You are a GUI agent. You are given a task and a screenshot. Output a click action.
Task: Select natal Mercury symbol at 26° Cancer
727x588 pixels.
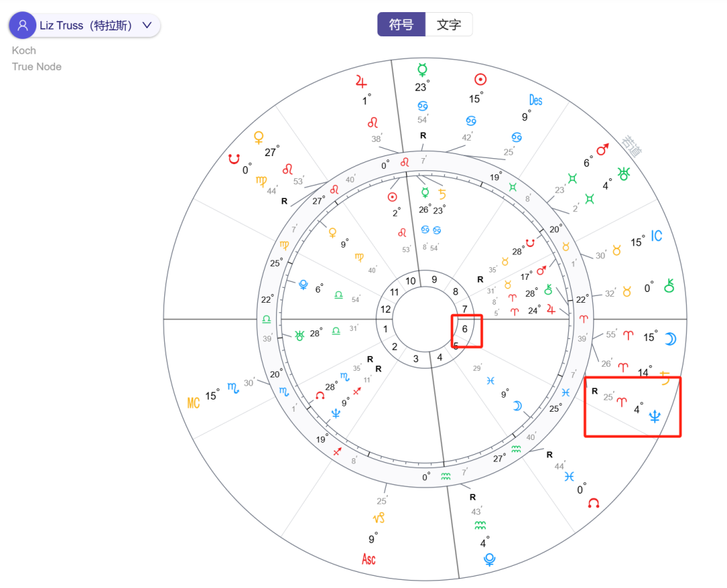coord(425,193)
